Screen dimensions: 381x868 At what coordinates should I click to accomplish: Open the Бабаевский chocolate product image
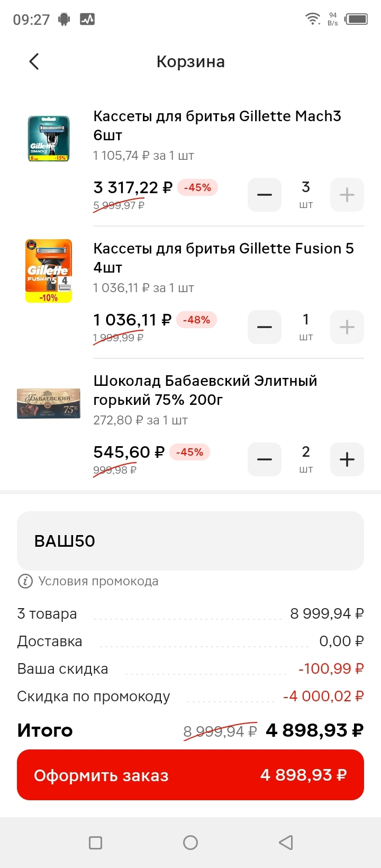(x=49, y=404)
